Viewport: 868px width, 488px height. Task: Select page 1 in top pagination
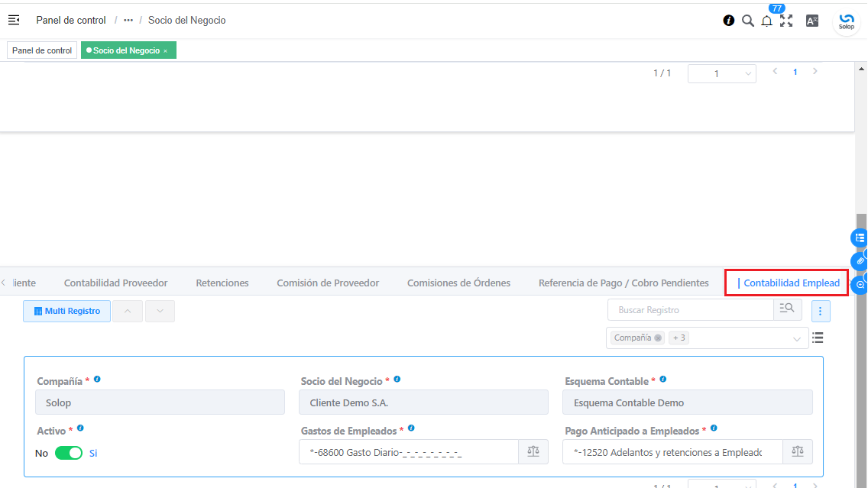(795, 72)
